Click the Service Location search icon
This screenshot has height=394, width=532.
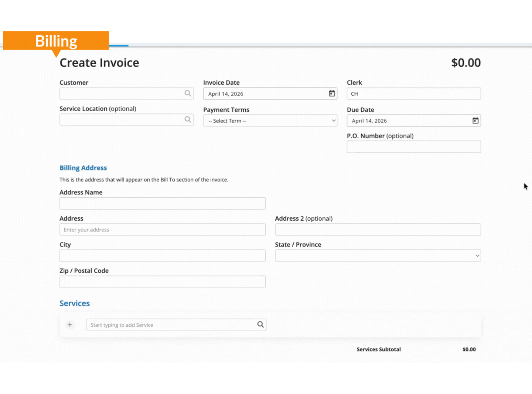[188, 119]
